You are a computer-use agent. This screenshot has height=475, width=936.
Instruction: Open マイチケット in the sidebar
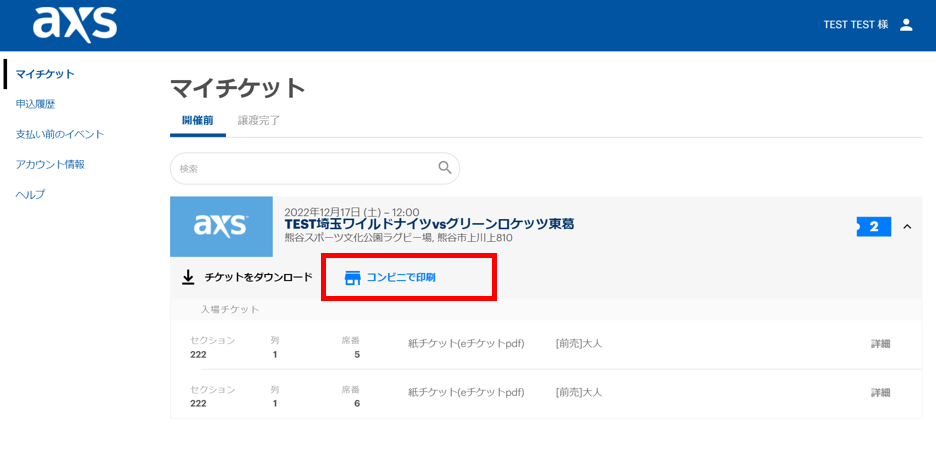coord(45,74)
